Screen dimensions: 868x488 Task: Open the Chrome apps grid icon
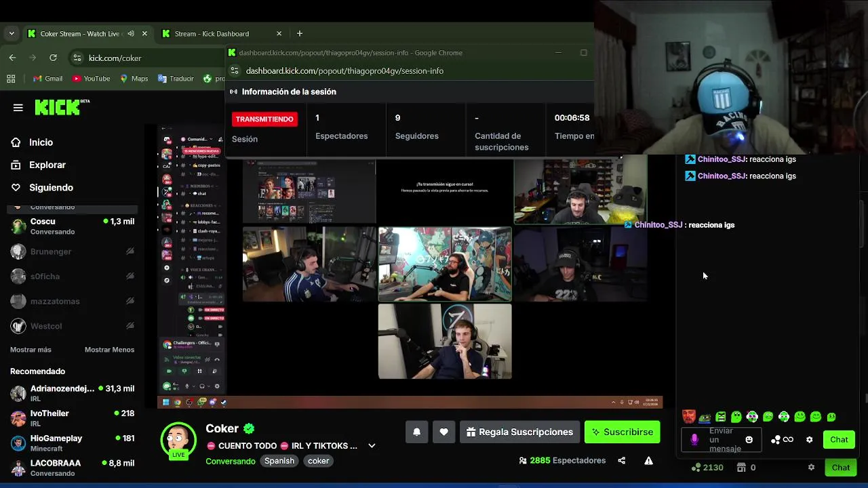(11, 79)
